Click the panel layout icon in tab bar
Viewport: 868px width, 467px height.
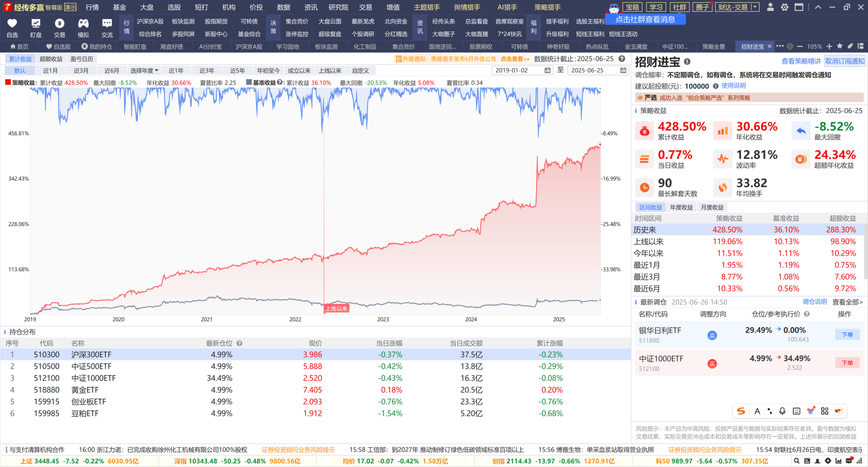click(x=860, y=46)
